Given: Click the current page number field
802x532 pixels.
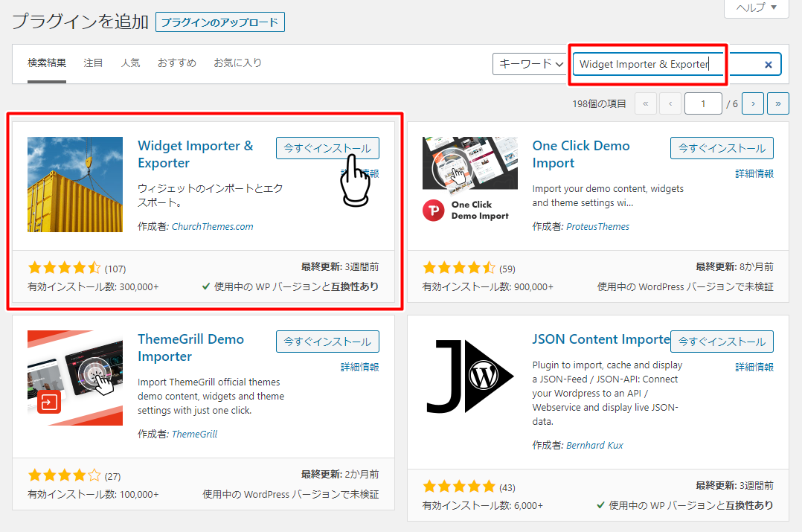Looking at the screenshot, I should 703,104.
